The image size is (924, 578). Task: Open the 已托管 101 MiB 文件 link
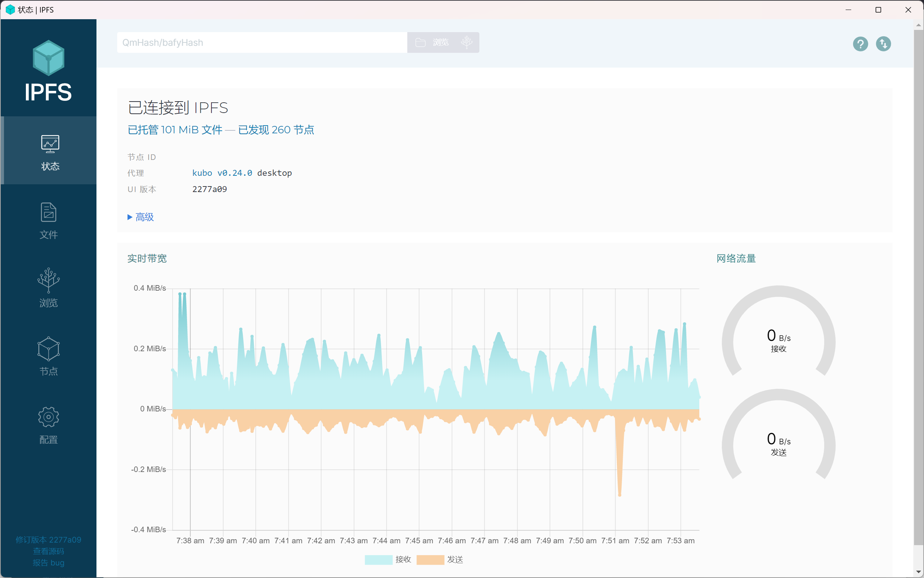coord(175,130)
